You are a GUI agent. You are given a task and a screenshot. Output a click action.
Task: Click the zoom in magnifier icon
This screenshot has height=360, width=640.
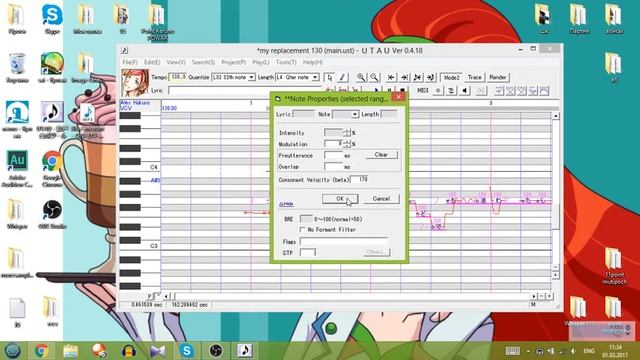tap(361, 77)
